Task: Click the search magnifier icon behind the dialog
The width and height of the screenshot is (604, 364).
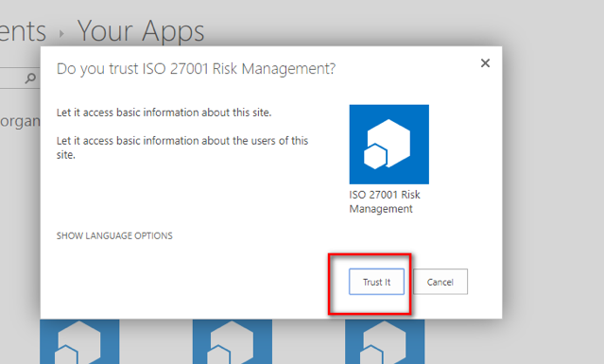Action: (30, 78)
